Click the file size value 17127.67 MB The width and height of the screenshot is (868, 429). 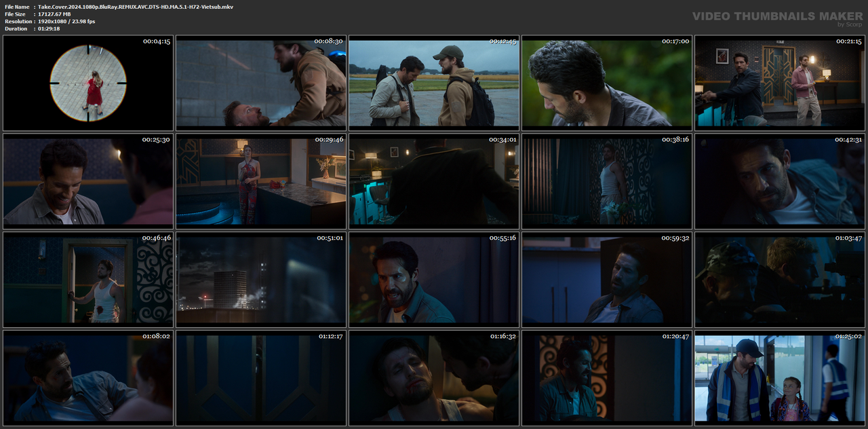point(54,14)
